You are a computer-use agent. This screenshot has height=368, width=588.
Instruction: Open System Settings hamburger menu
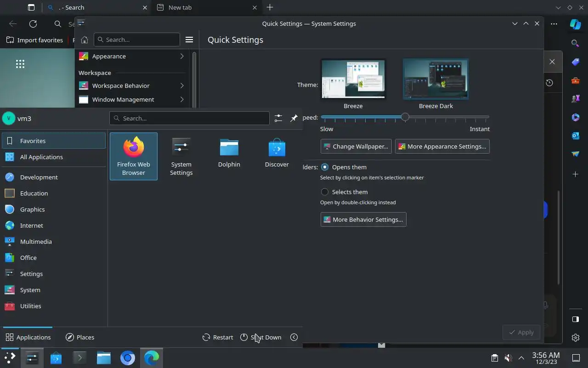coord(189,40)
